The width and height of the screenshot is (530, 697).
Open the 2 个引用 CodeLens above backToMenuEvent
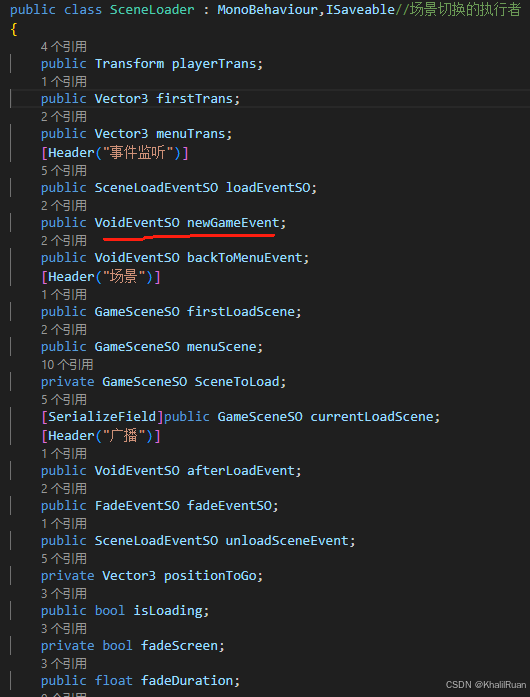64,241
